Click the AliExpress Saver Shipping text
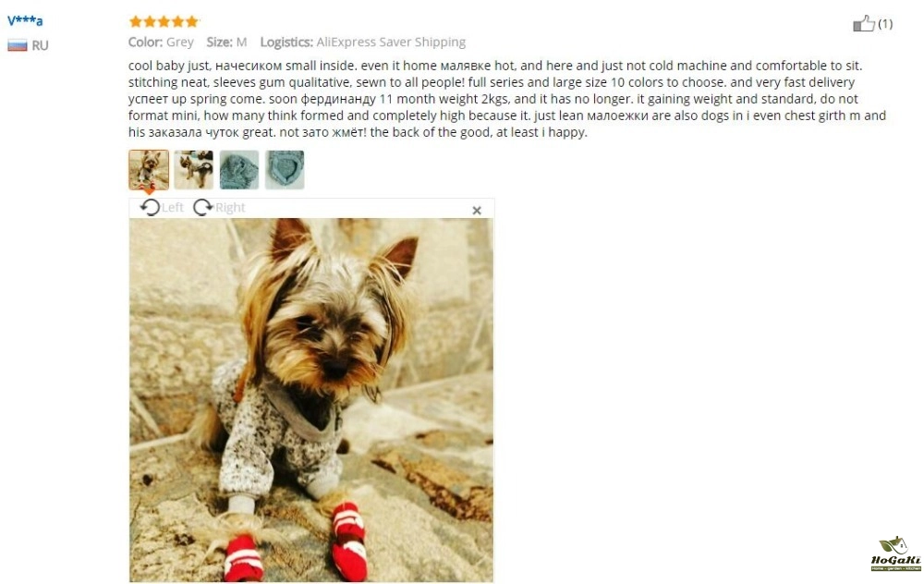 [x=391, y=42]
